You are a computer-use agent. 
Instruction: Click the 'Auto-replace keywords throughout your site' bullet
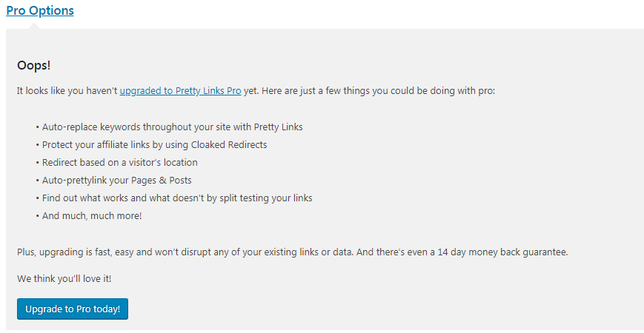[172, 127]
